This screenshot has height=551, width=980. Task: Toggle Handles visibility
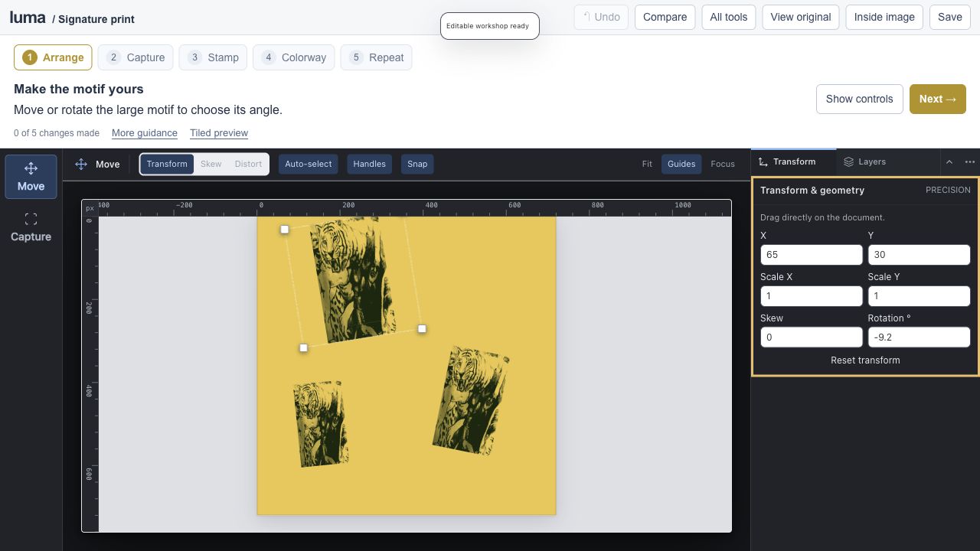(369, 164)
